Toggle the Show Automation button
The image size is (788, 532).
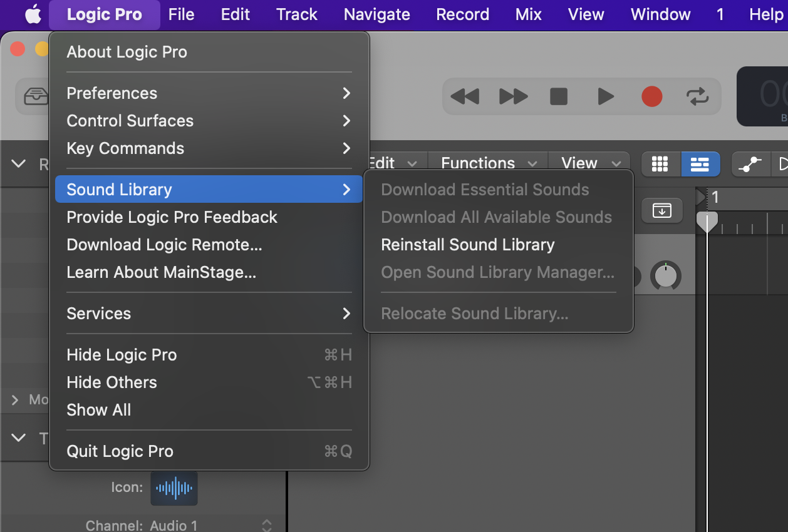750,164
